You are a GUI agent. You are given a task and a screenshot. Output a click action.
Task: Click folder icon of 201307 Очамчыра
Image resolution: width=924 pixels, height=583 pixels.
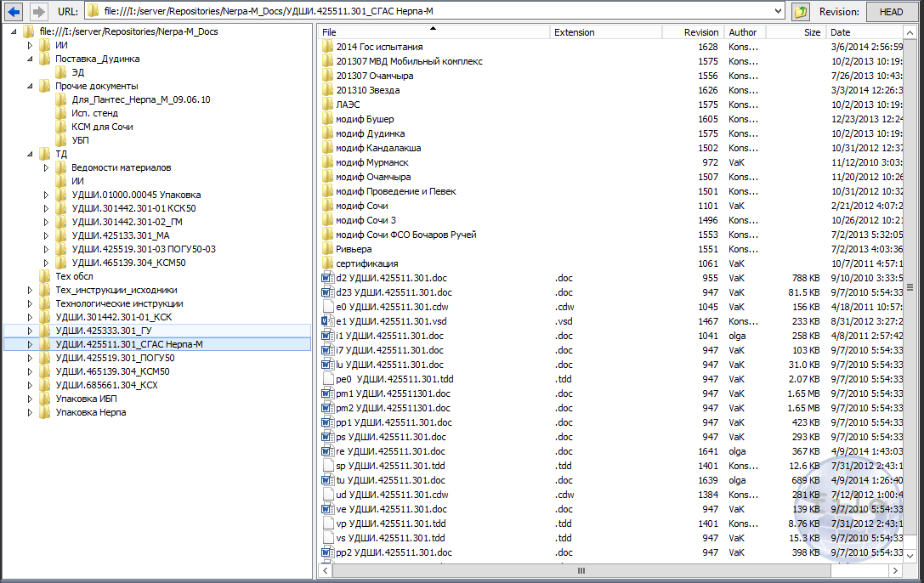[328, 76]
